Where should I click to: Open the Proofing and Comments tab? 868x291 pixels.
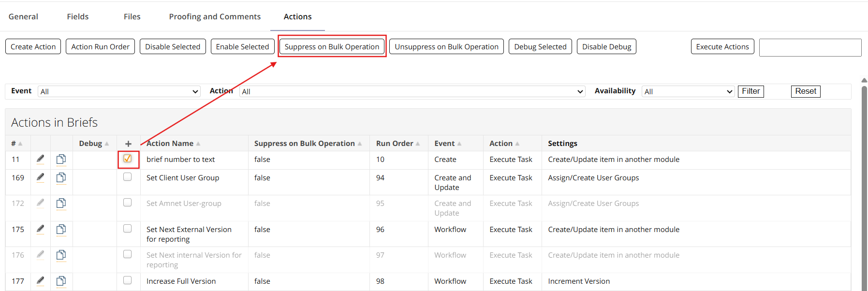click(x=215, y=16)
